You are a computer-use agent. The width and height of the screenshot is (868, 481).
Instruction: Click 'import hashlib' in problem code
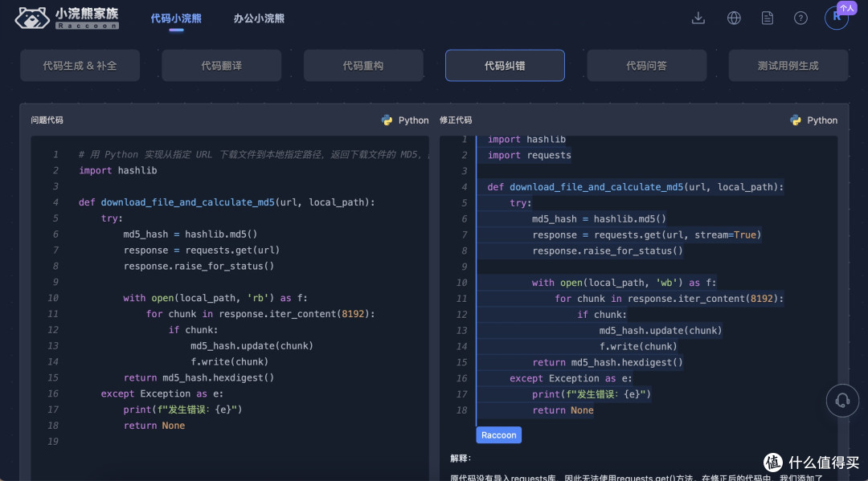click(118, 170)
